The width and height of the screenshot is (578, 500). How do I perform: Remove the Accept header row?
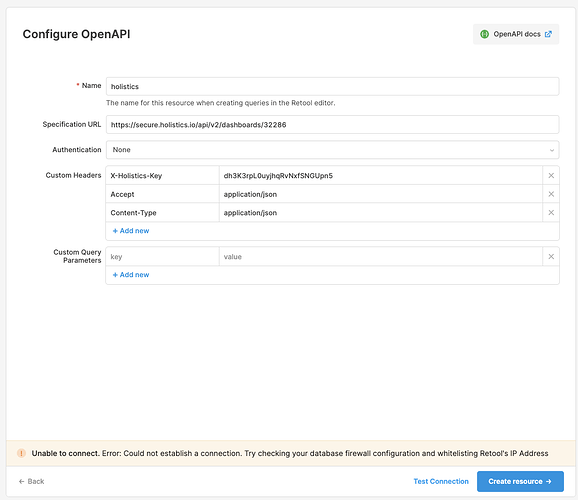(x=551, y=194)
